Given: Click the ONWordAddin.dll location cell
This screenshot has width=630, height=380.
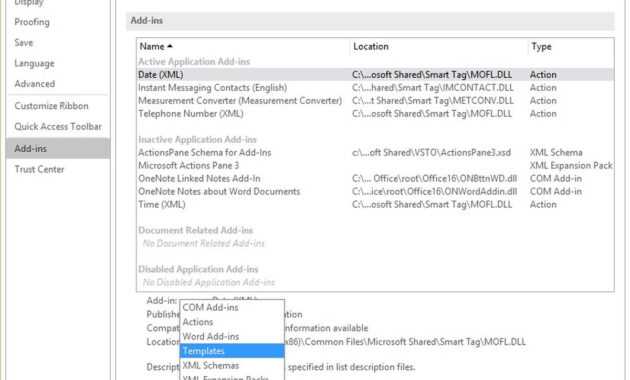Looking at the screenshot, I should click(434, 192).
